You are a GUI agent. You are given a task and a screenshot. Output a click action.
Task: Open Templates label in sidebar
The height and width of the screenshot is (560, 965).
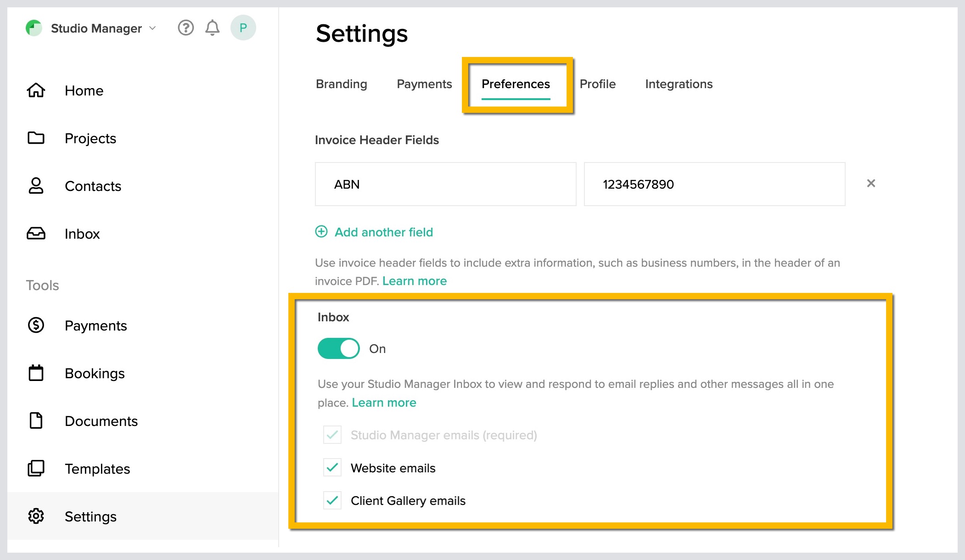pos(97,469)
